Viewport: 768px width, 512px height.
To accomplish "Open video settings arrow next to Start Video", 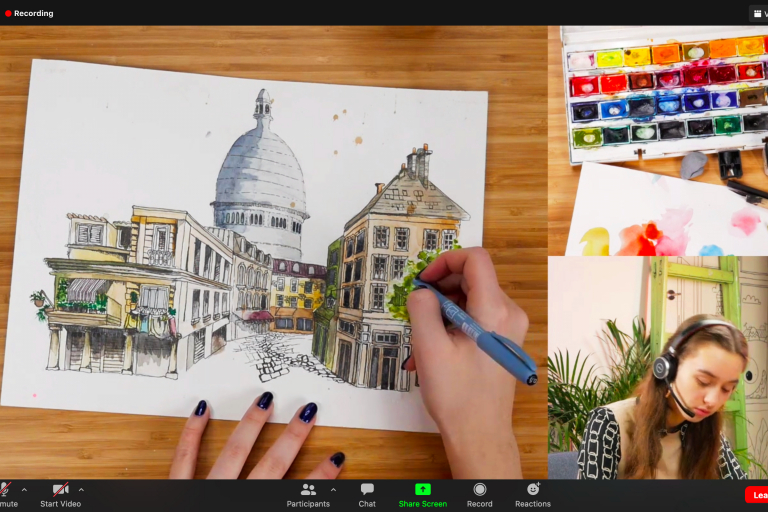I will click(x=81, y=490).
